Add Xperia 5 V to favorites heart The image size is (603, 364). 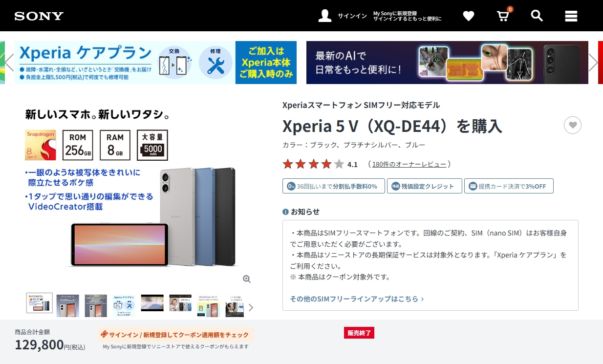coord(573,126)
